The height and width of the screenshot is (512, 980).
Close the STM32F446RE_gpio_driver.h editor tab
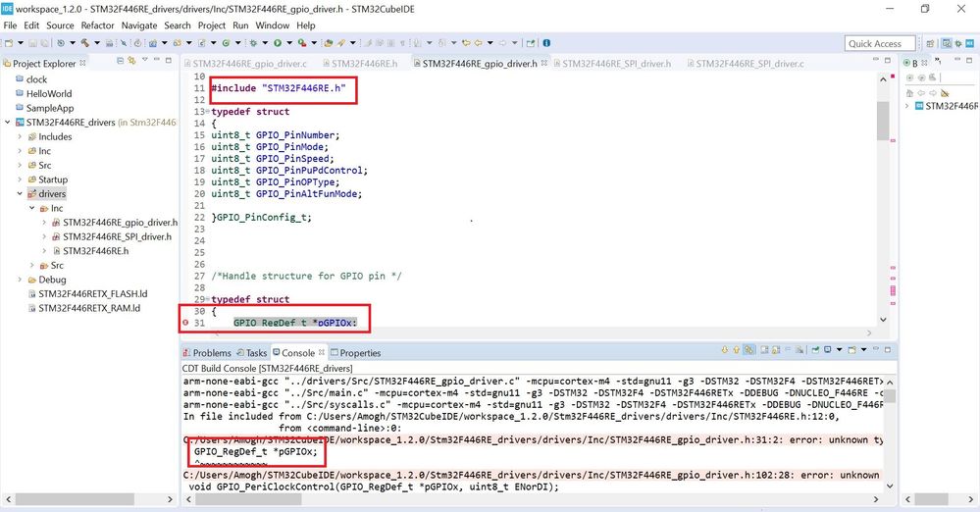(544, 63)
